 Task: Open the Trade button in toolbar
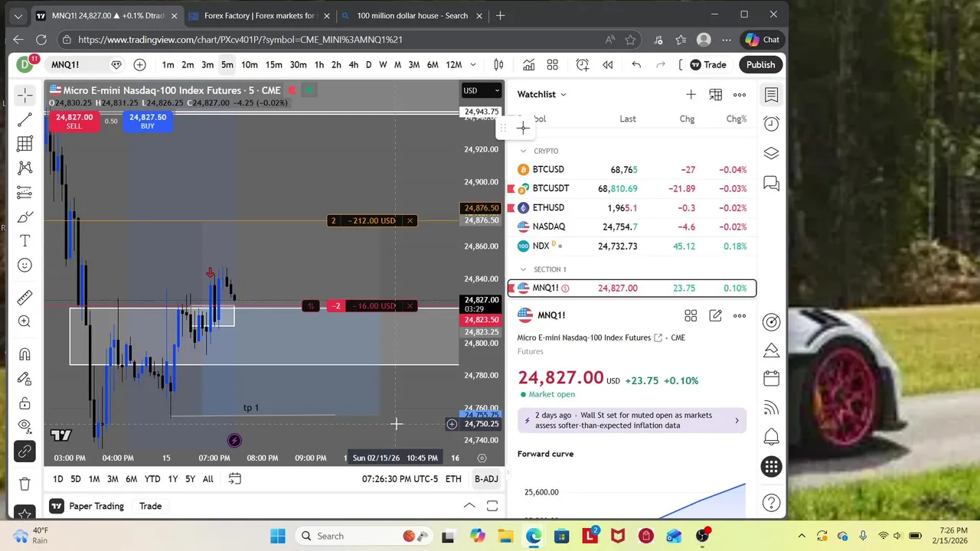point(707,65)
